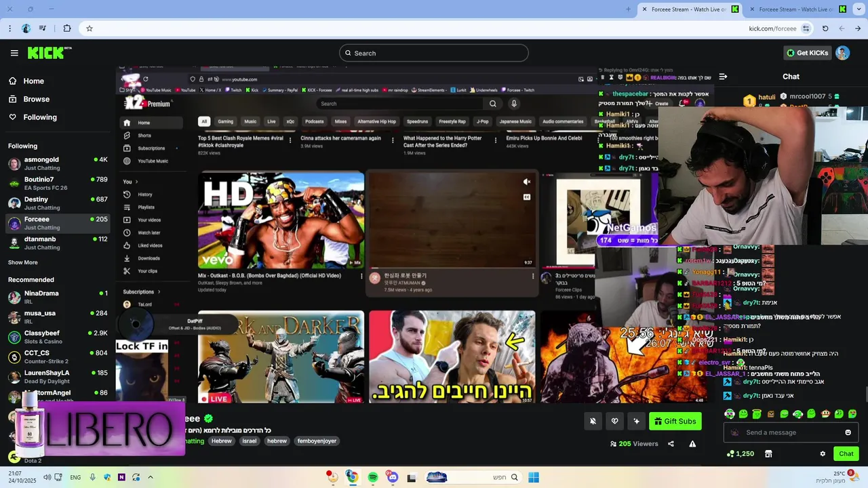Open the emoji picker in chat input
Viewport: 868px width, 488px height.
coord(848,432)
